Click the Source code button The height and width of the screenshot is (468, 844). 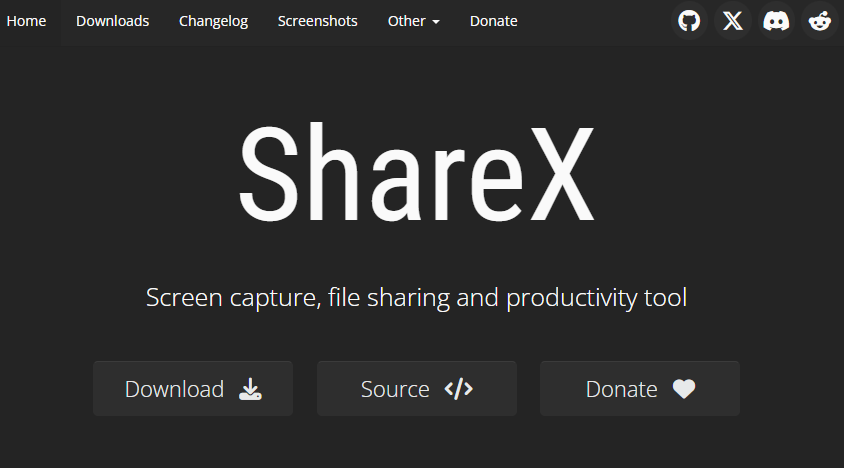pos(417,388)
